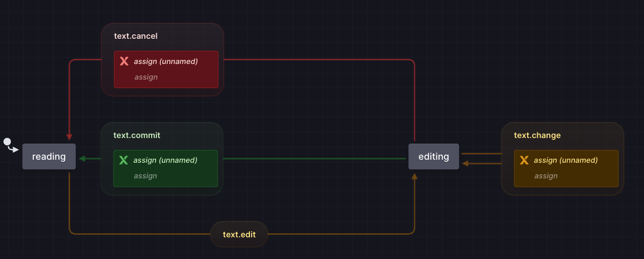Open the red assign (unnamed) action label
Viewport: 644px width, 259px height.
[166, 61]
